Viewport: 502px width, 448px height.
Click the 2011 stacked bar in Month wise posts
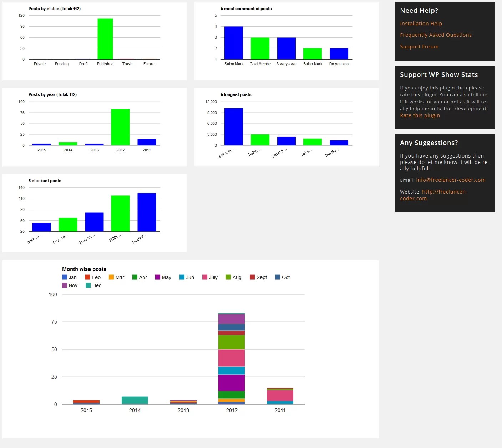280,396
